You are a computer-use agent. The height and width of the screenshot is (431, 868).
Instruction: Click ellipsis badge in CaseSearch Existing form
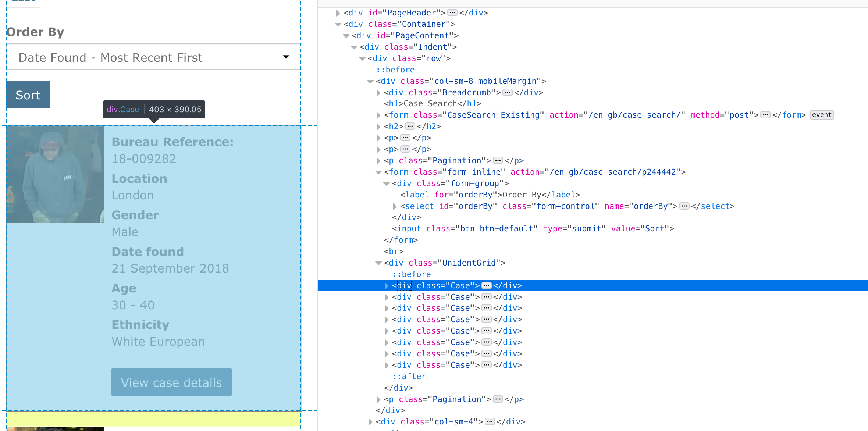[x=765, y=115]
